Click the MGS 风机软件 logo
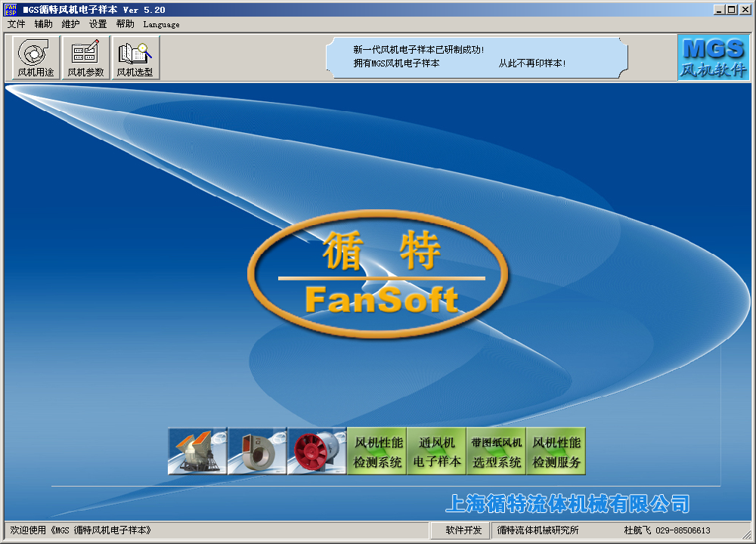The image size is (756, 544). click(713, 58)
